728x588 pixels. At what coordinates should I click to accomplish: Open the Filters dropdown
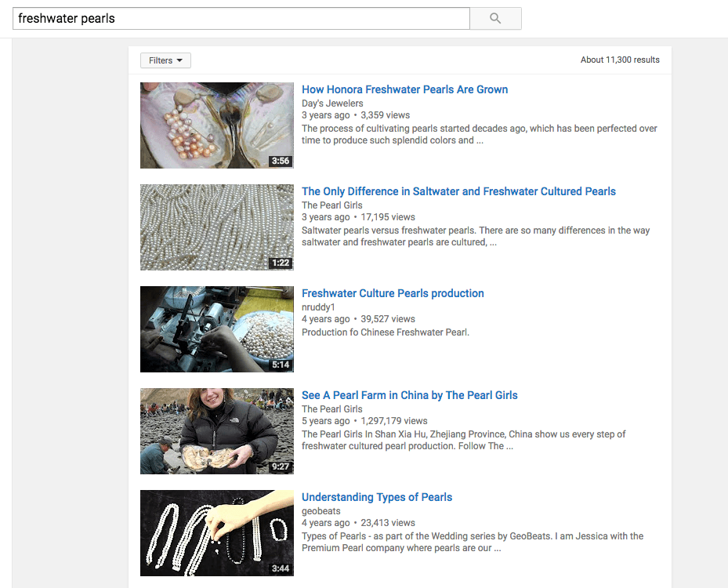pos(165,60)
